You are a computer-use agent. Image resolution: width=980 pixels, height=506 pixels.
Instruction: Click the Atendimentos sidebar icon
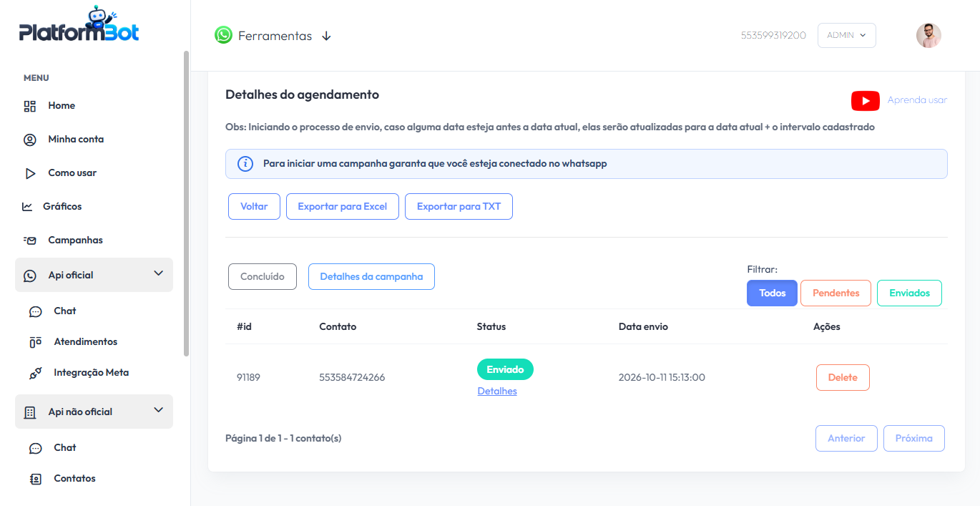tap(35, 342)
